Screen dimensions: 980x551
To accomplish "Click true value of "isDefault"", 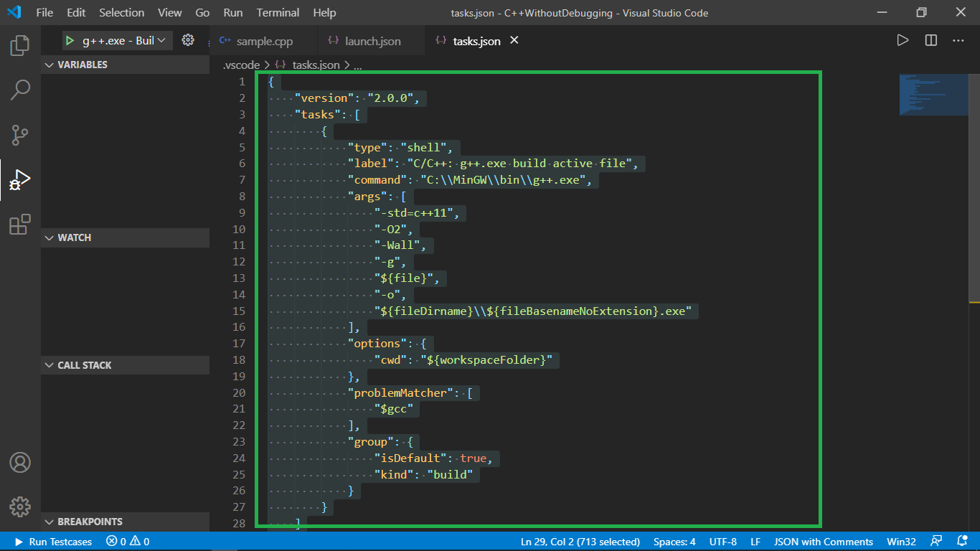I will click(x=473, y=458).
